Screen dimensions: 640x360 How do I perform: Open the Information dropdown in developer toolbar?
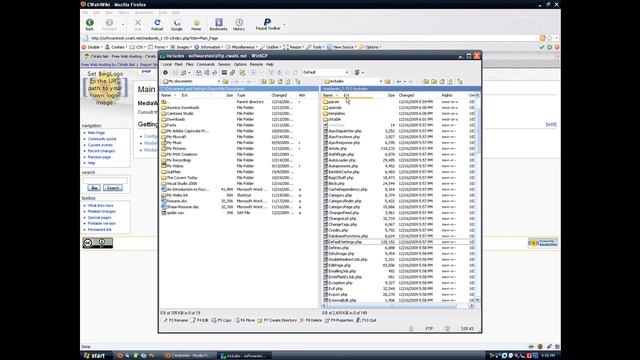(x=210, y=47)
